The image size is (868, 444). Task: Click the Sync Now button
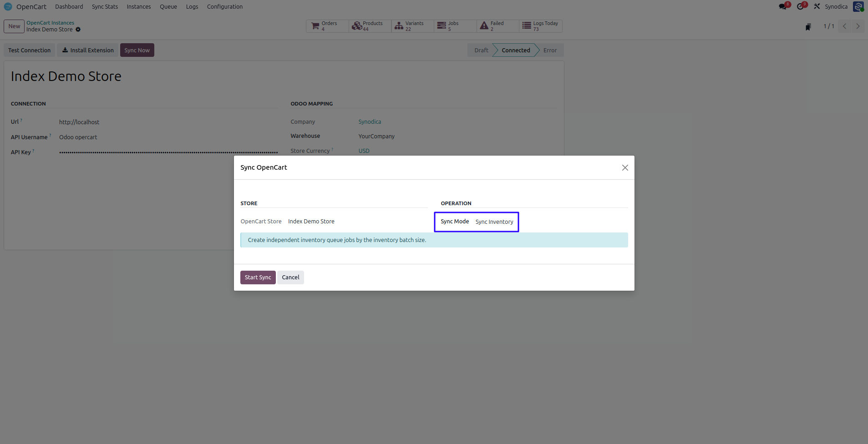click(x=137, y=50)
